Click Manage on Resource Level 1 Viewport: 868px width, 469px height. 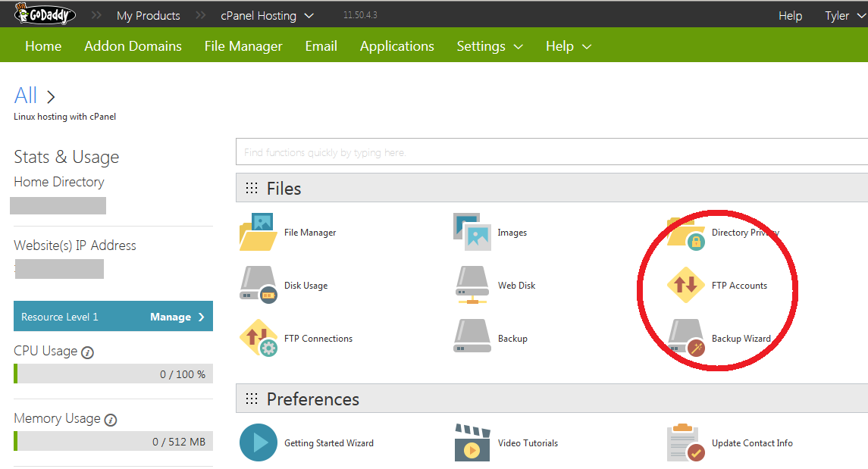click(x=177, y=317)
